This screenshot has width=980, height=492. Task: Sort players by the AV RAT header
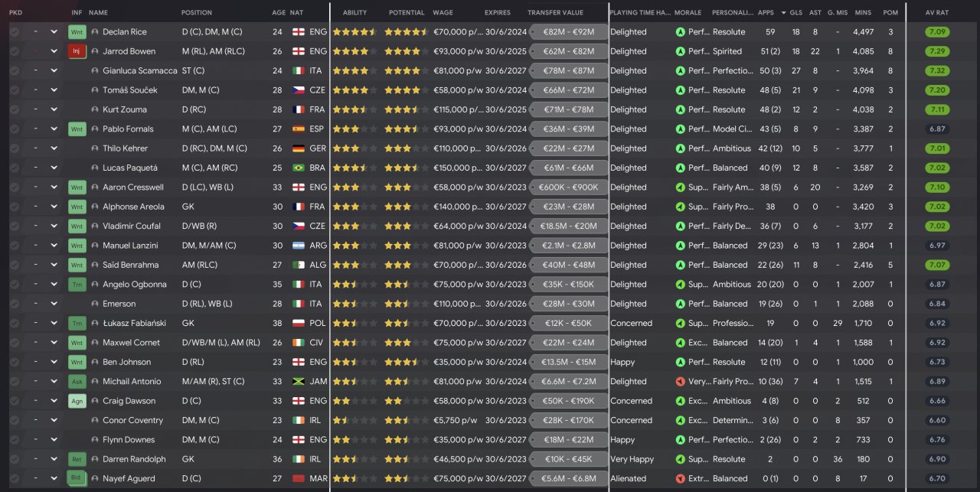(x=936, y=13)
